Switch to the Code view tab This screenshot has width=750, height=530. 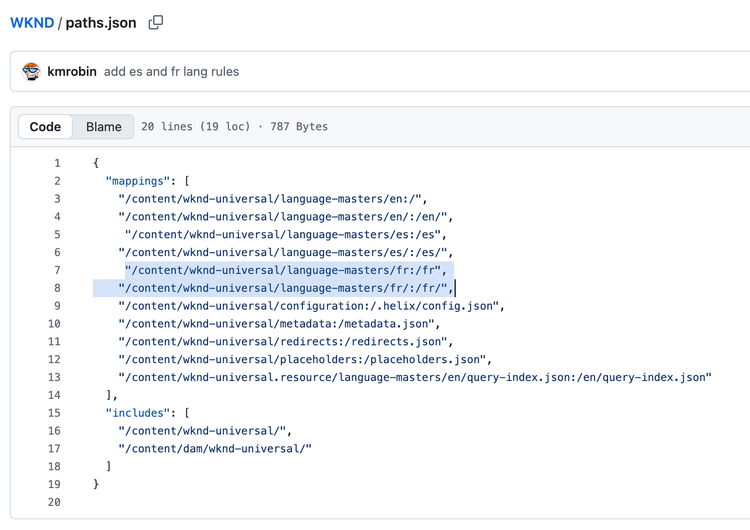45,127
